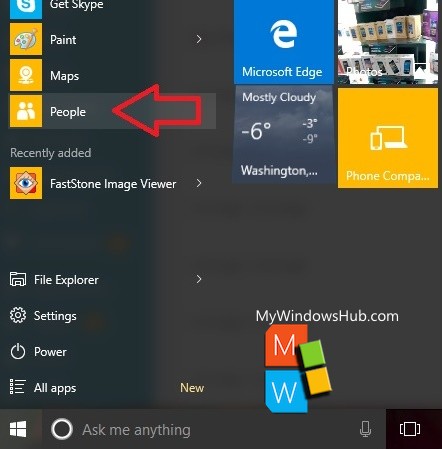Viewport: 442px width, 449px height.
Task: Click the File Explorer folder icon
Action: [x=18, y=279]
